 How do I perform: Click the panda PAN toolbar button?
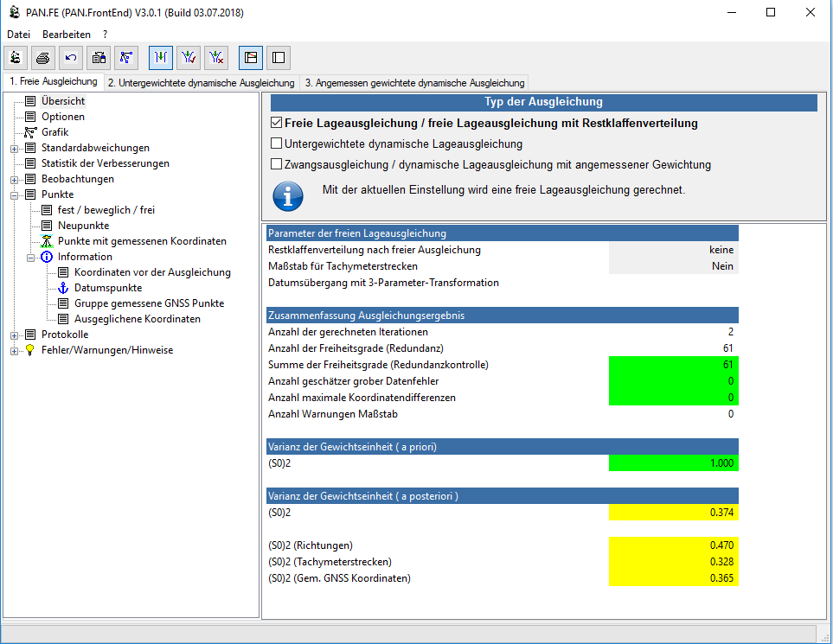coord(16,57)
